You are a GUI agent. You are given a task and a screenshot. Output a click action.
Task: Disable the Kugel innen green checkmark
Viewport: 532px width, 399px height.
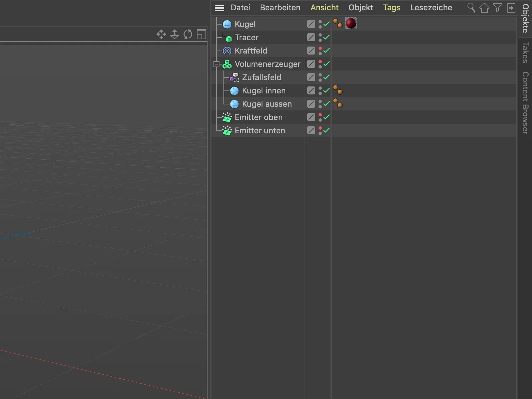click(x=327, y=90)
